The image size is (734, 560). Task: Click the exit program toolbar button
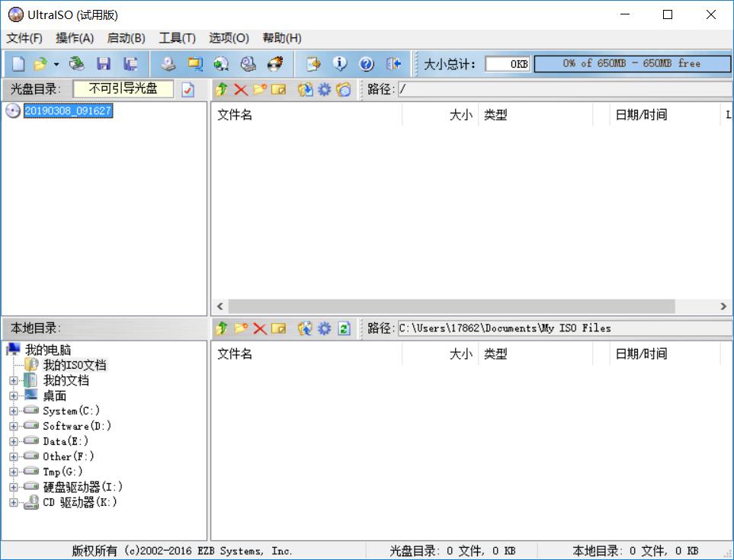tap(393, 64)
